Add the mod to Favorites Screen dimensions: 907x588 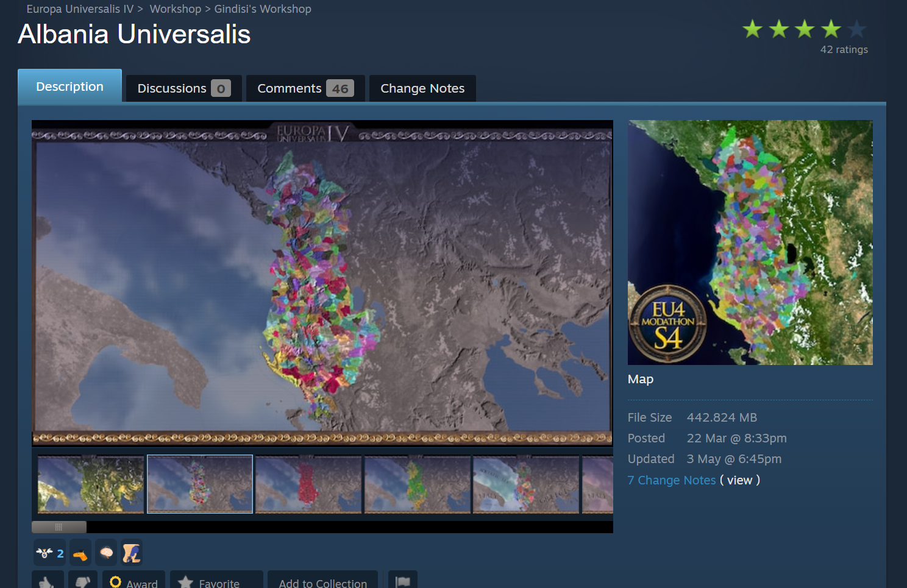pos(216,581)
